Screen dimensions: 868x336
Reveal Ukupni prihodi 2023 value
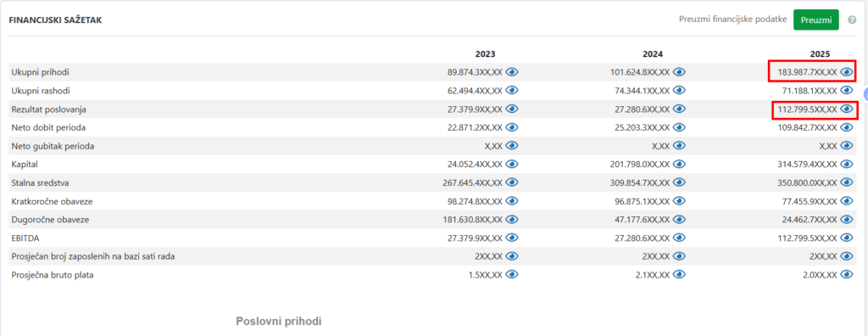[512, 71]
